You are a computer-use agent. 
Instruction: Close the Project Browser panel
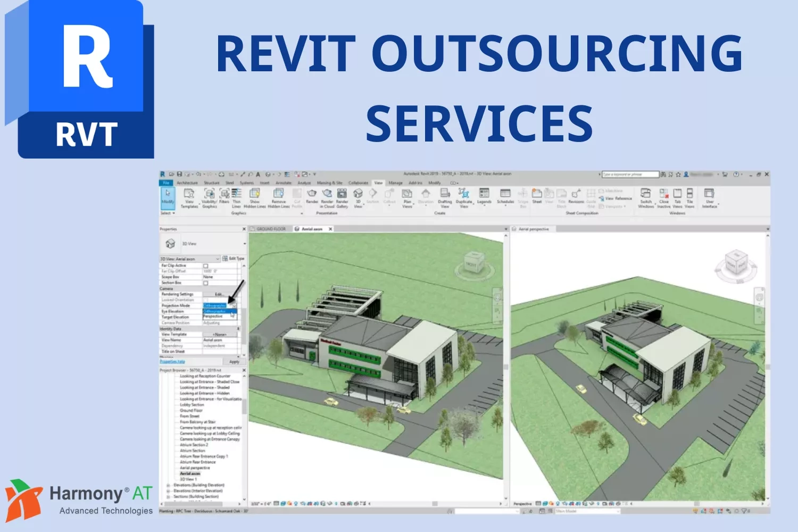(x=244, y=370)
